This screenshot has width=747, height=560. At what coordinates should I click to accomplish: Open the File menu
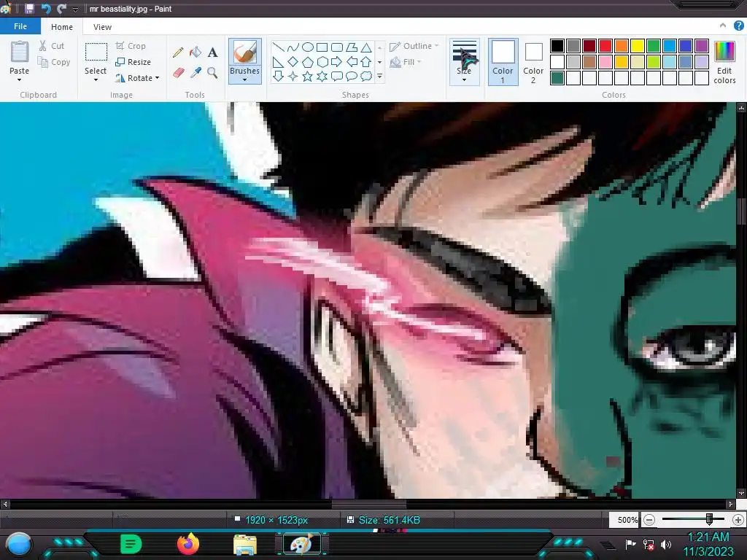click(x=20, y=26)
